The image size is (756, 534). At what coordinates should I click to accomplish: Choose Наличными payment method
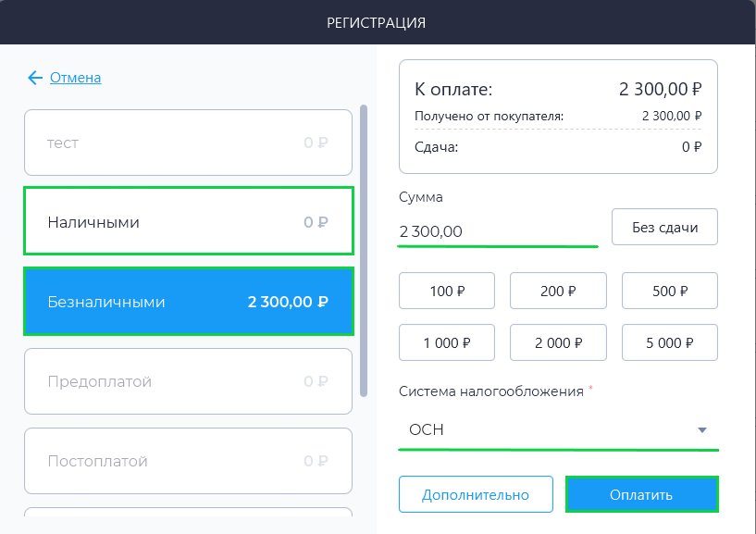click(x=189, y=221)
